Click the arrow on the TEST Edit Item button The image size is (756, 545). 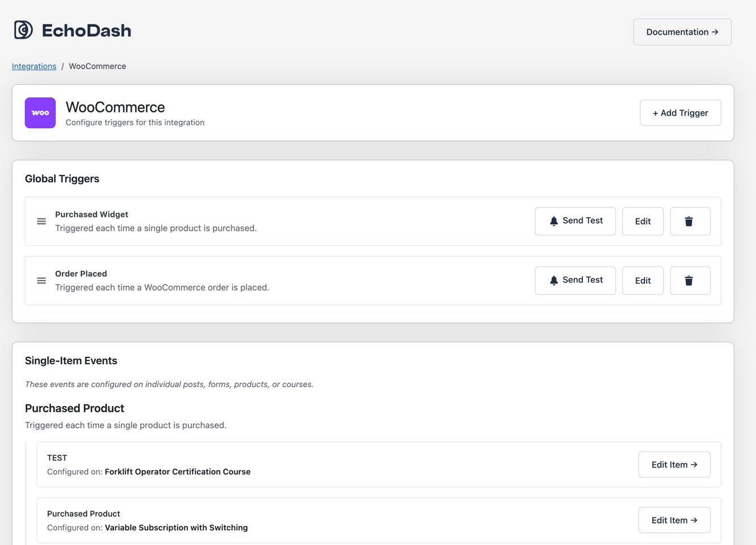pos(696,464)
